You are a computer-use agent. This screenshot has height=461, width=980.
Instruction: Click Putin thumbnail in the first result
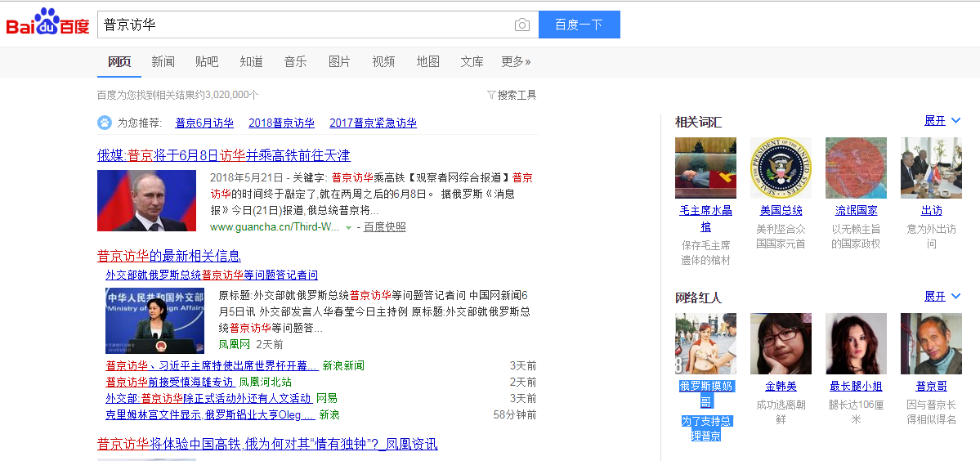(x=147, y=200)
